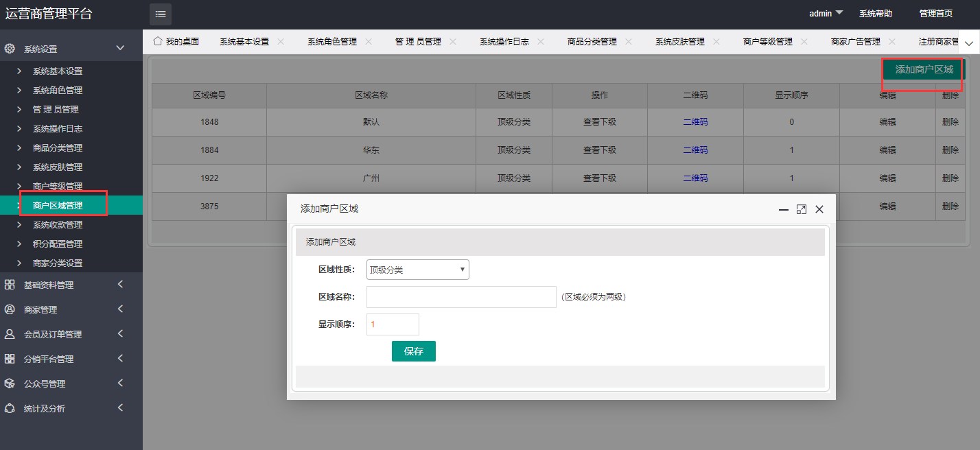Click the 公众号管理 cube icon
980x450 pixels.
click(10, 383)
